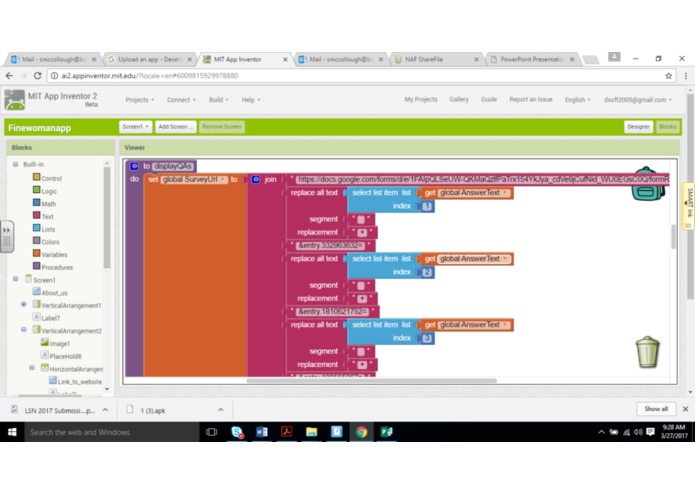The height and width of the screenshot is (494, 695).
Task: Switch to the NAF ShareFile tab
Action: coord(437,59)
